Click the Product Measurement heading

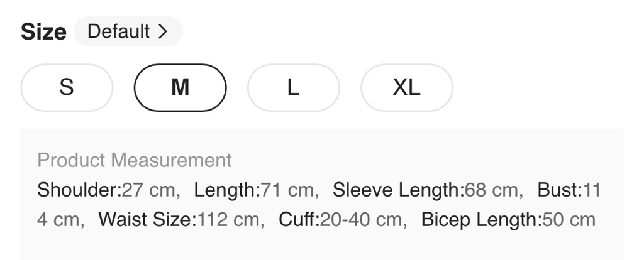(134, 160)
